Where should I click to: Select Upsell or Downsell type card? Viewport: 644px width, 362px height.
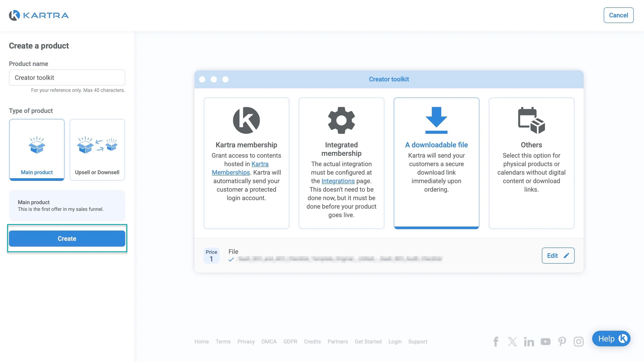tap(97, 150)
